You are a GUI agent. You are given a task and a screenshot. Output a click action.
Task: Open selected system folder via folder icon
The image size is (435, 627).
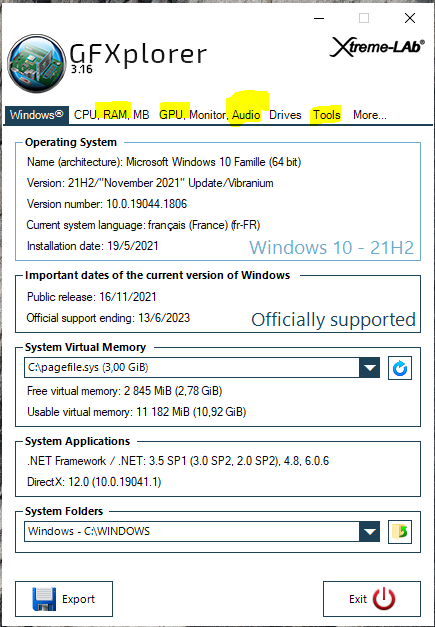tap(400, 532)
